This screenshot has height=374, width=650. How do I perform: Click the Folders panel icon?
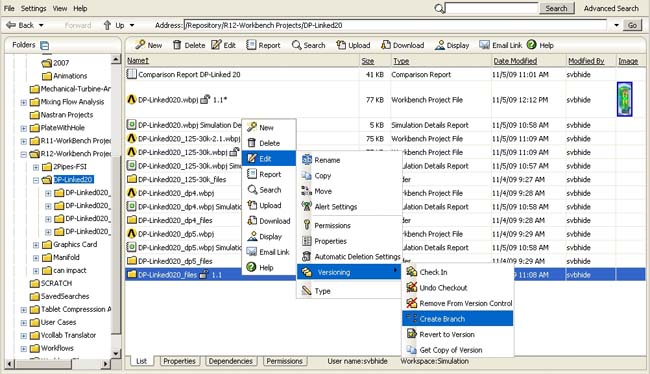[44, 45]
